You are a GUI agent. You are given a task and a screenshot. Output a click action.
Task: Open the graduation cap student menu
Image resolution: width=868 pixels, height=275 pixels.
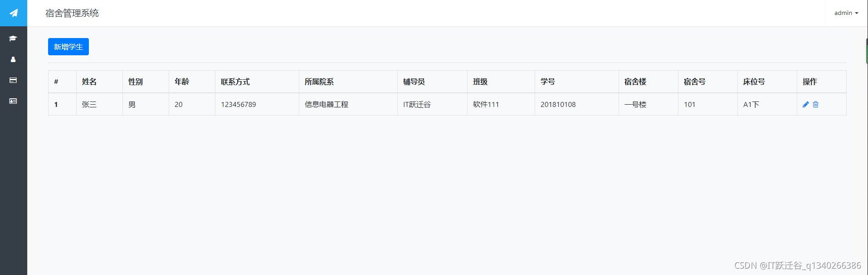pyautogui.click(x=13, y=39)
